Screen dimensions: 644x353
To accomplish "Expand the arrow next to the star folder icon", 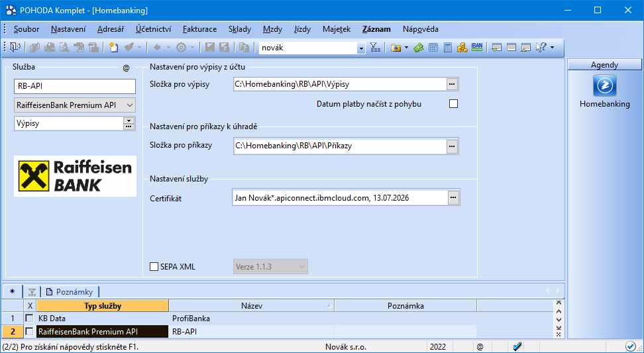I will click(x=407, y=48).
